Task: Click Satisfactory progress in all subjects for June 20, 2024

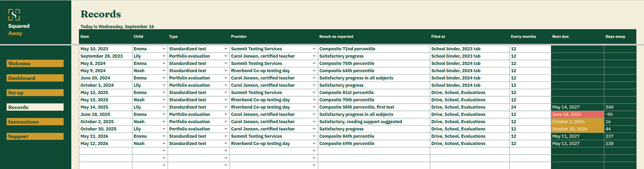Action: pyautogui.click(x=374, y=78)
